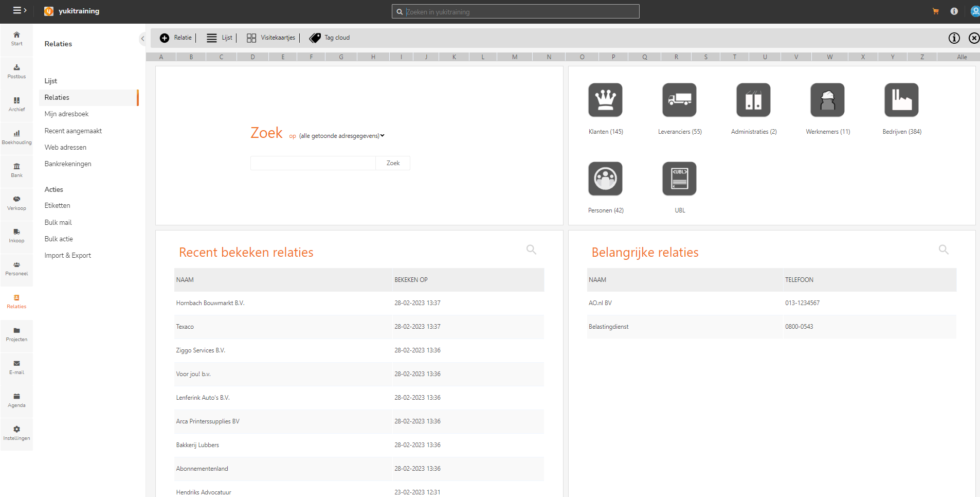Screen dimensions: 980x497
Task: Open the Administraties binder icon
Action: point(753,100)
